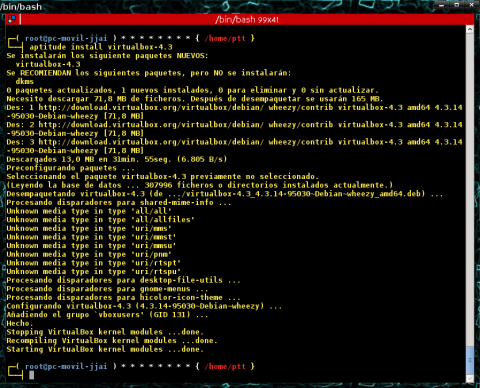
Task: Click line 'Starting VirtualBox kernel modules ...done.'
Action: tap(105, 350)
